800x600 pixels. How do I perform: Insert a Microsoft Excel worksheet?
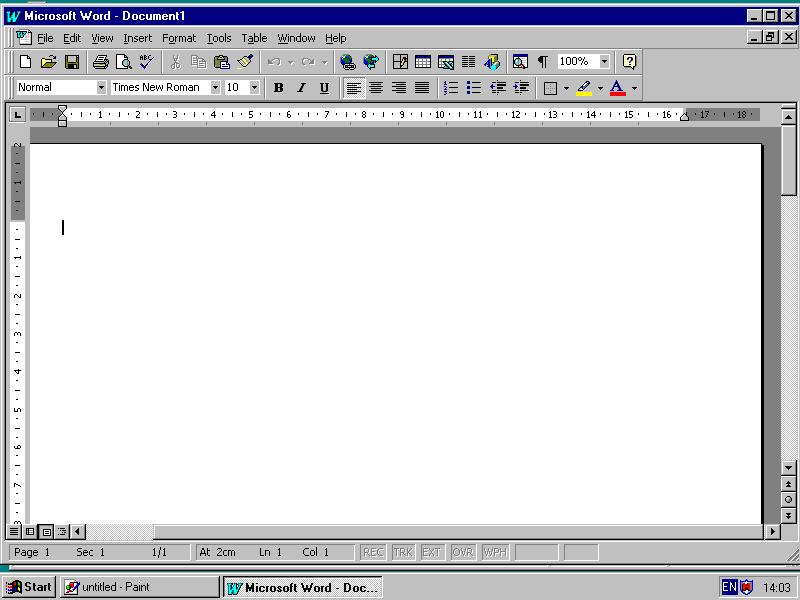coord(446,62)
